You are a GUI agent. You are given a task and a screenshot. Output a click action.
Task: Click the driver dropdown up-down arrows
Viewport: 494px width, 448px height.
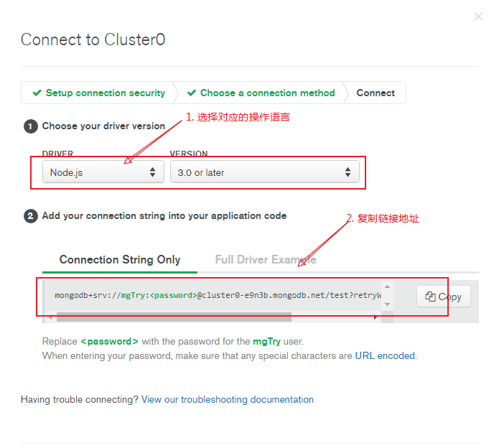[x=152, y=172]
